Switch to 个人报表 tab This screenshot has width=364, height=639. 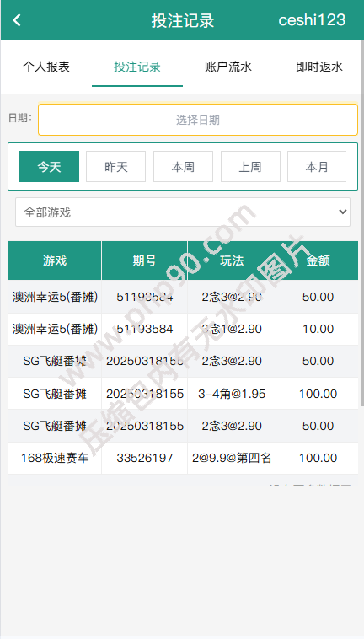coord(46,67)
